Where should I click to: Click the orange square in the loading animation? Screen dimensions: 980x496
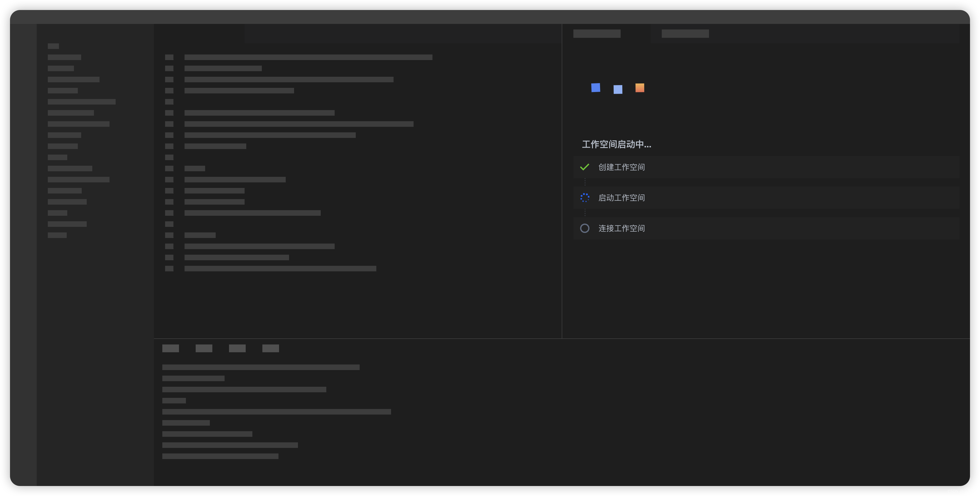tap(640, 88)
